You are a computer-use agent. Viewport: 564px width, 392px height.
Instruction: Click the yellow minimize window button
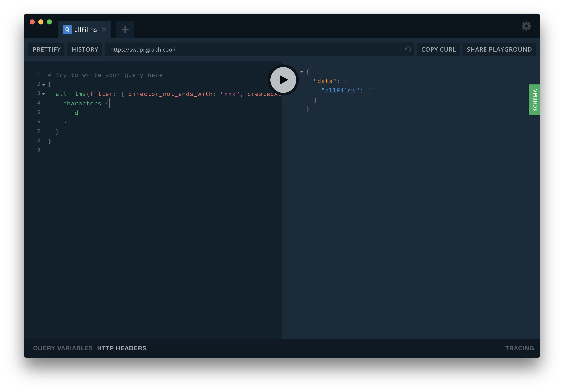(x=41, y=22)
